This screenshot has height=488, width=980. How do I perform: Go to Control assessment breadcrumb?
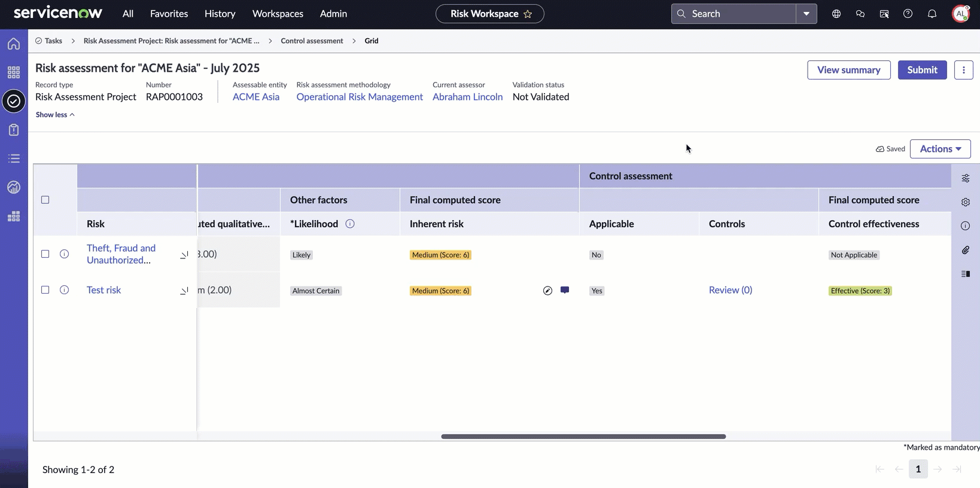click(x=312, y=41)
